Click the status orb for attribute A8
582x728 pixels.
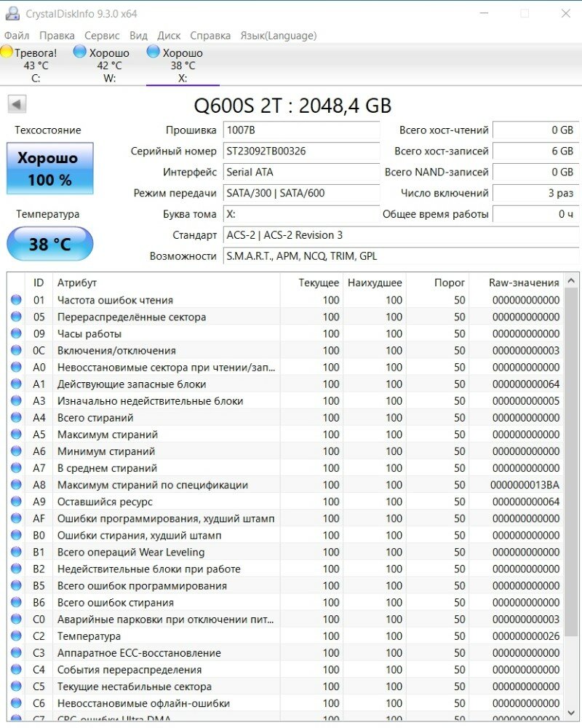tap(16, 485)
